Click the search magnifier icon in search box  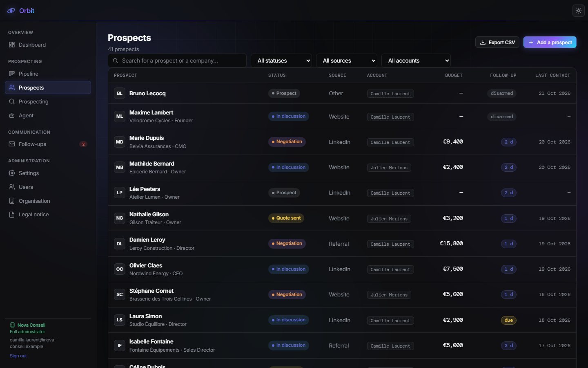click(115, 61)
